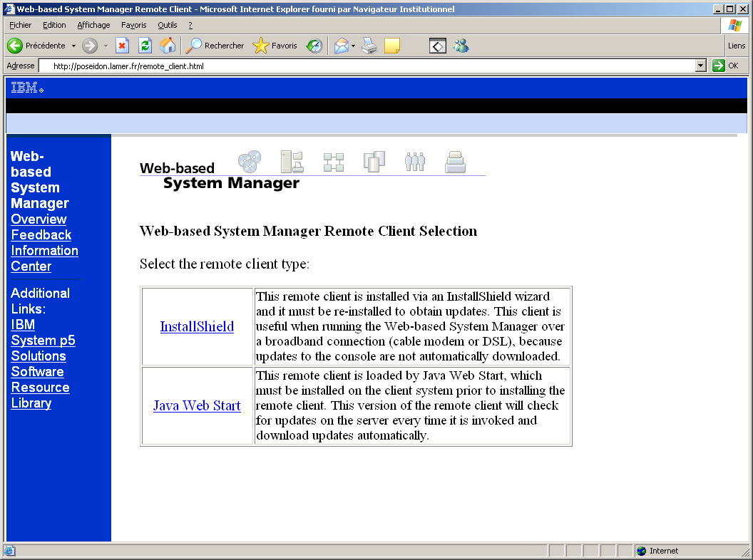Open the Favoris menu in the menu bar

pyautogui.click(x=133, y=25)
